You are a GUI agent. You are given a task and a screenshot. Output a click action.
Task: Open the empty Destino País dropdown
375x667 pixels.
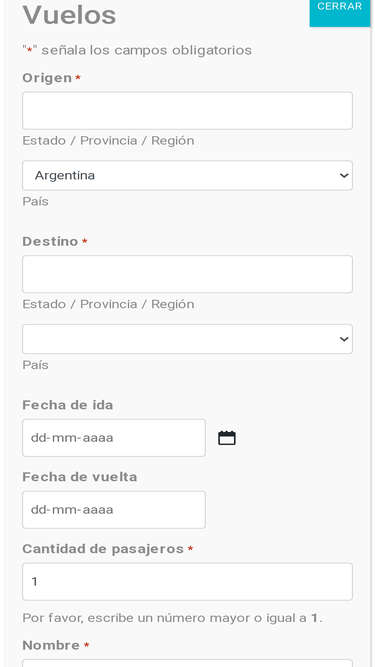click(x=187, y=339)
